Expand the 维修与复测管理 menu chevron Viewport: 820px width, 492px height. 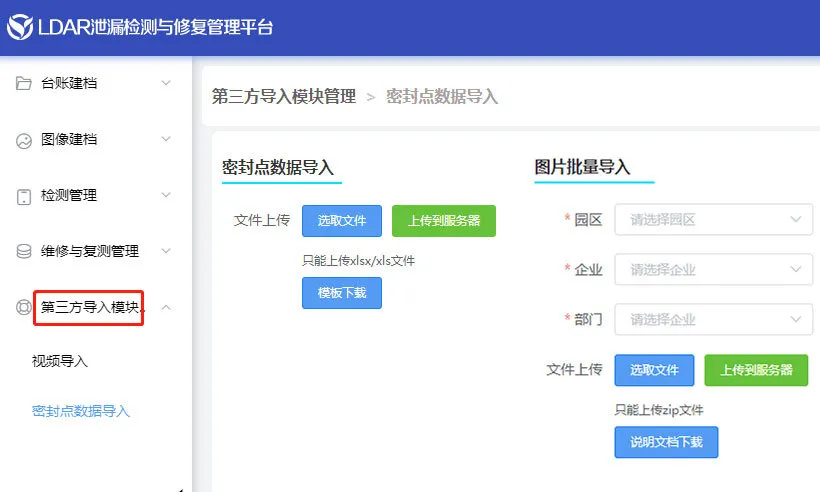(x=166, y=252)
